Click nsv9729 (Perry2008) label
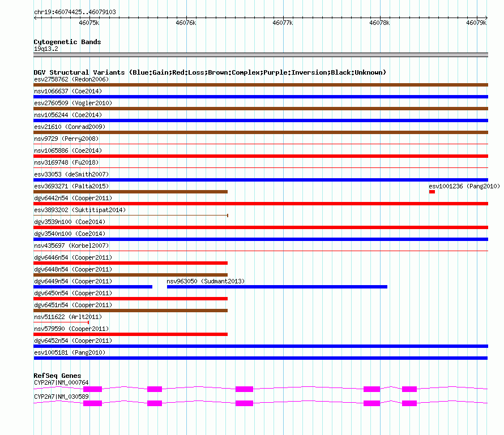This screenshot has width=504, height=435. (66, 139)
